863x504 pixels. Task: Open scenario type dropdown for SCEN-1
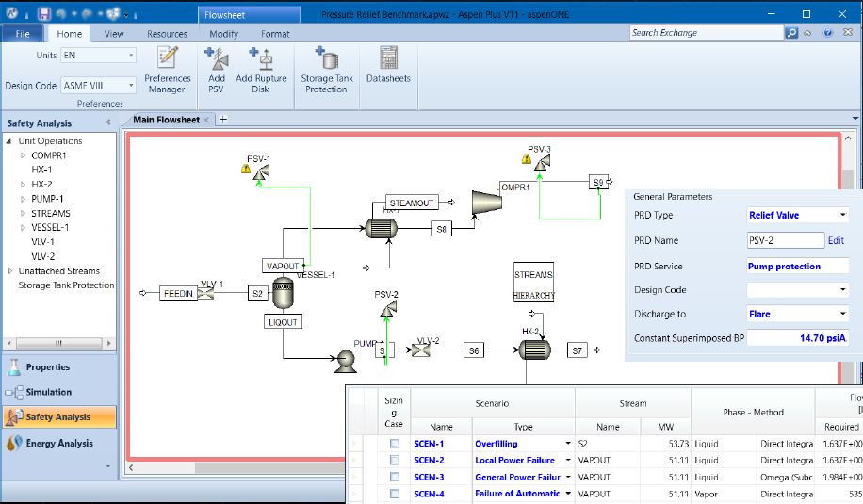tap(567, 444)
